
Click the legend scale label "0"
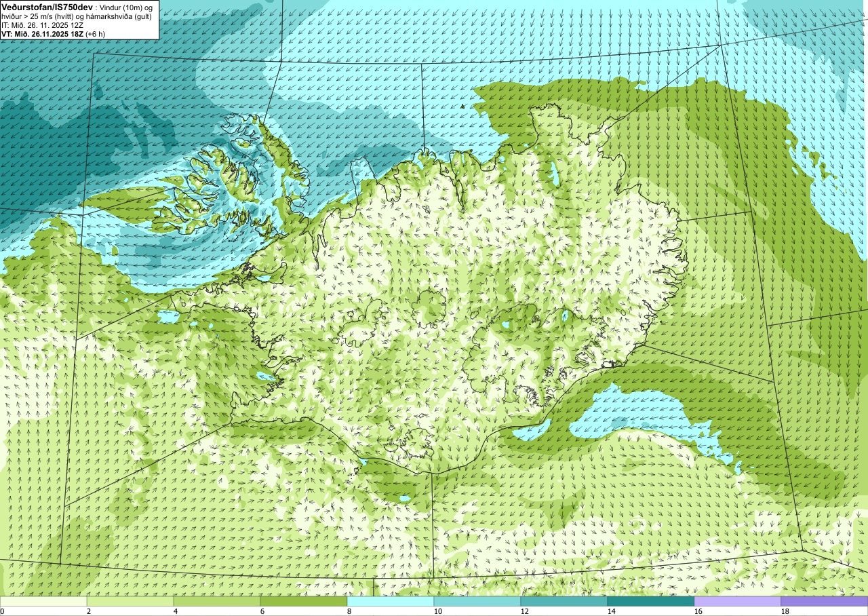pyautogui.click(x=3, y=611)
